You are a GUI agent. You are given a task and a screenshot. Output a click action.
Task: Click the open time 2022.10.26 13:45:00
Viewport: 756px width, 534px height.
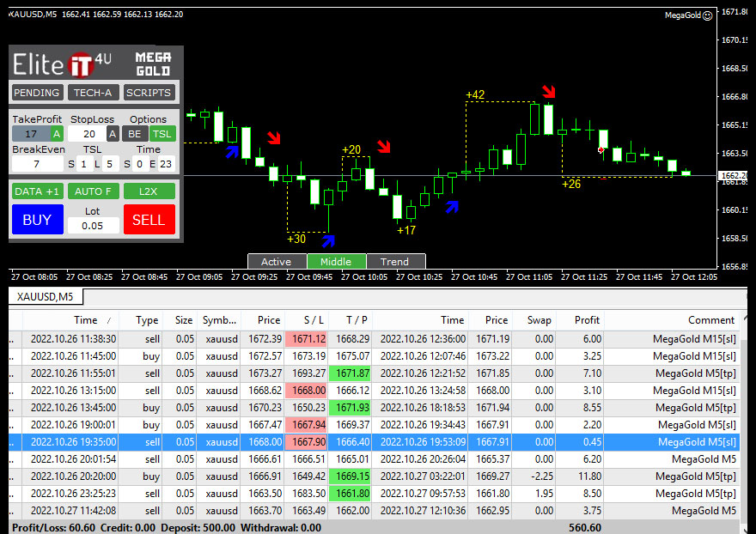73,408
